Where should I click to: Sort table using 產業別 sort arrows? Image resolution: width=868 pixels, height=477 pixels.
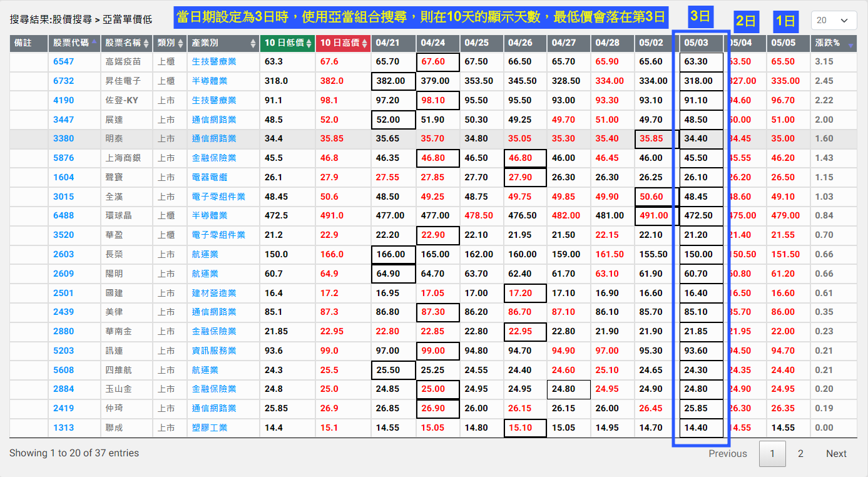tap(253, 43)
